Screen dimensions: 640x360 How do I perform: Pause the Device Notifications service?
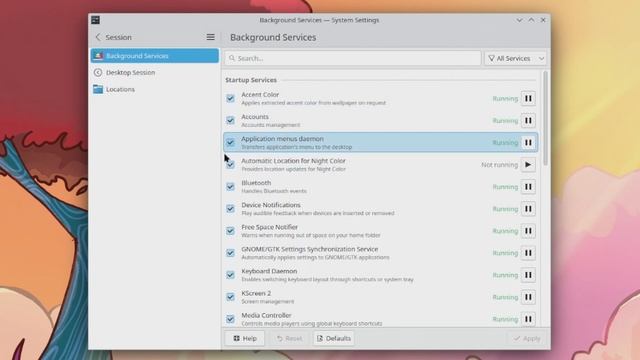pos(528,209)
